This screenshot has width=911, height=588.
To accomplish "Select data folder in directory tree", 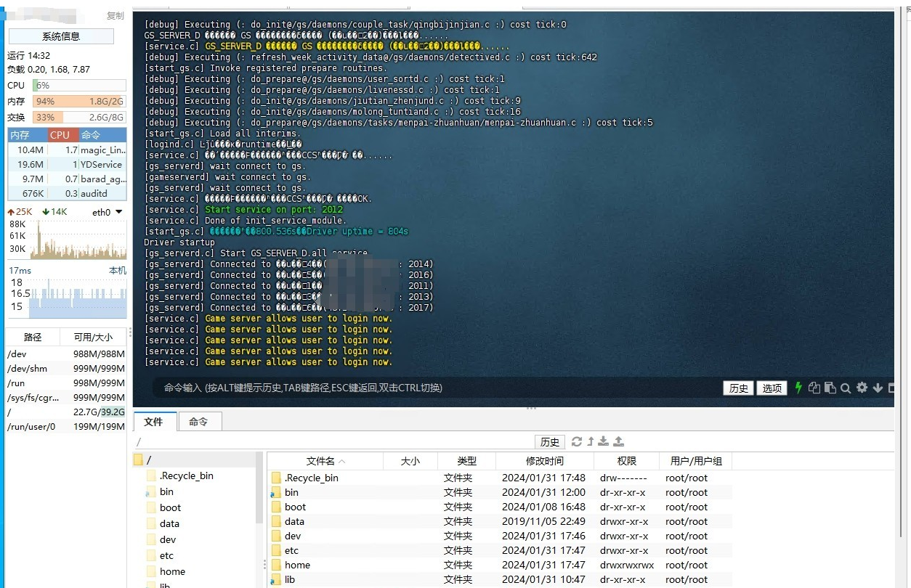I will click(x=169, y=523).
